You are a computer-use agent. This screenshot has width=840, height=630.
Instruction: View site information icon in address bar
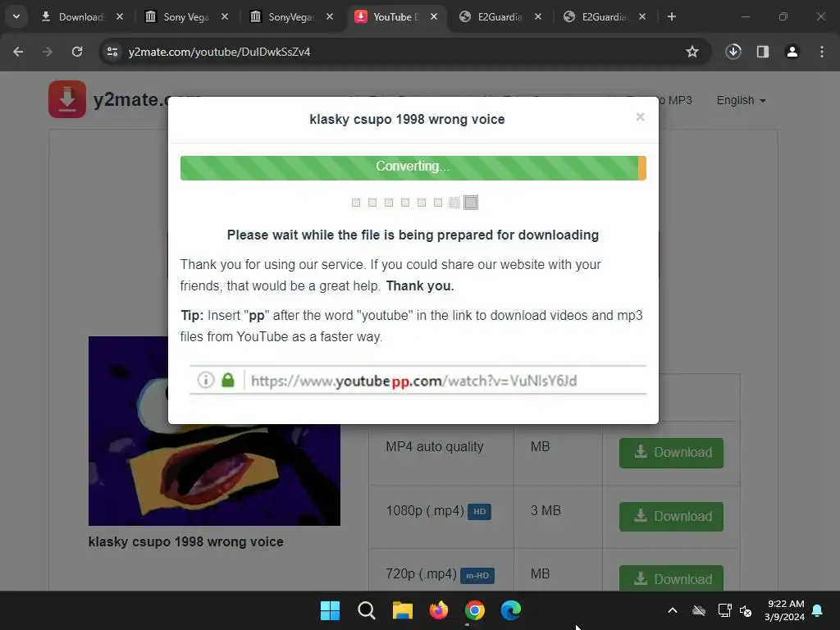click(x=112, y=52)
